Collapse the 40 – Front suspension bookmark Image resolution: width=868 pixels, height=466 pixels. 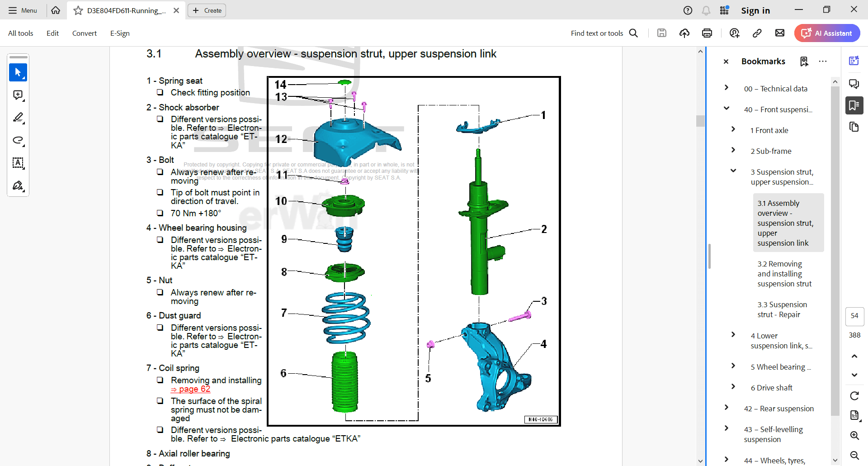[x=726, y=109]
